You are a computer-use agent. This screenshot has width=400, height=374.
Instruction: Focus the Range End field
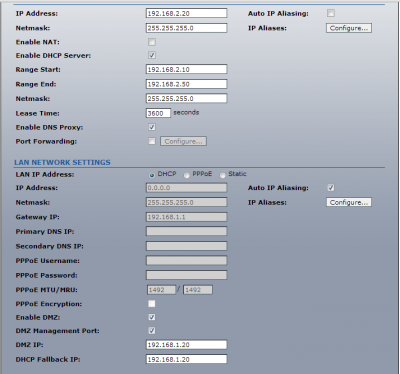tap(186, 84)
